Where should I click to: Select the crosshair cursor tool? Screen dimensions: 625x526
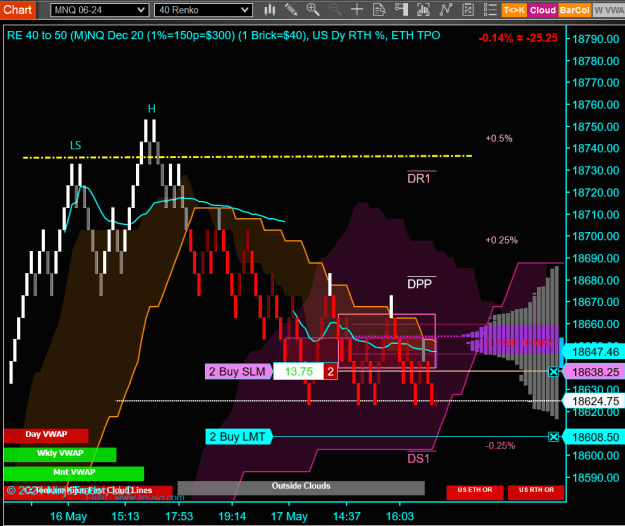click(357, 10)
